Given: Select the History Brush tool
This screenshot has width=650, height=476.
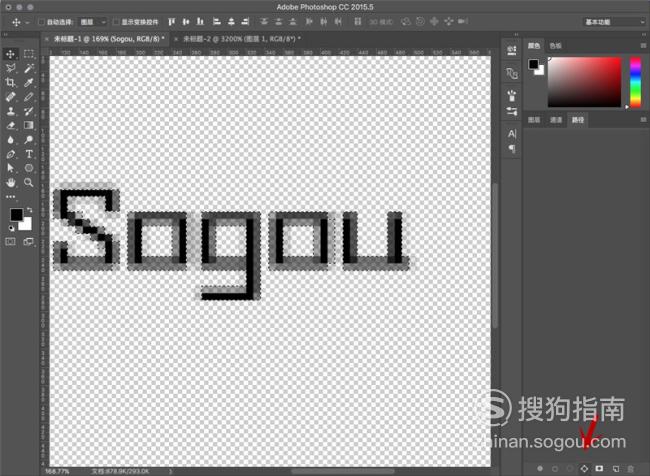Looking at the screenshot, I should [x=29, y=111].
